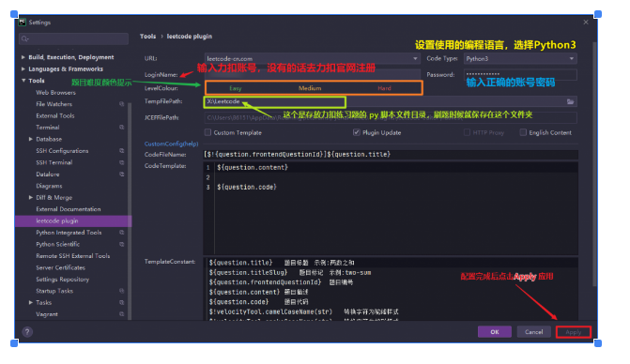Click the folder browse icon for TempFilePath

(570, 101)
